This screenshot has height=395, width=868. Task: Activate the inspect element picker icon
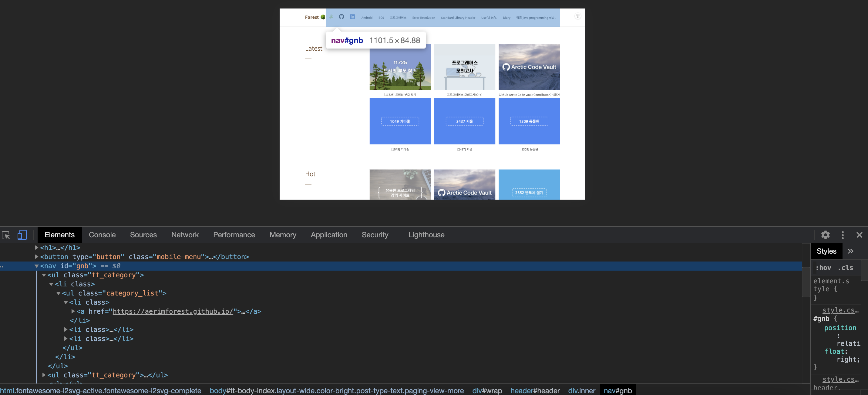click(6, 235)
